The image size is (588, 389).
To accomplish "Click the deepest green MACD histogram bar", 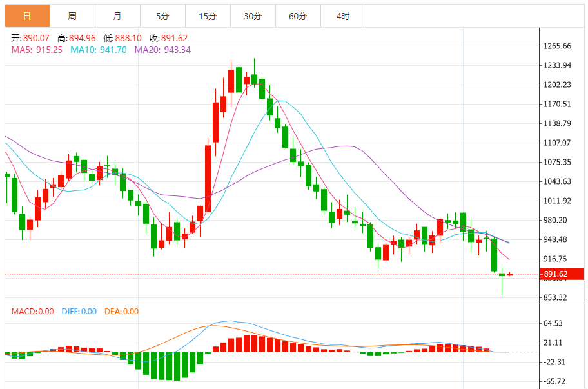I will (177, 366).
